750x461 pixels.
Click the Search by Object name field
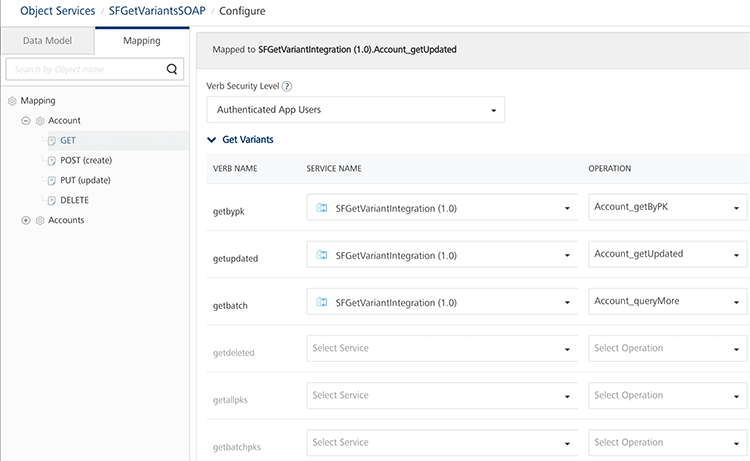(x=85, y=69)
